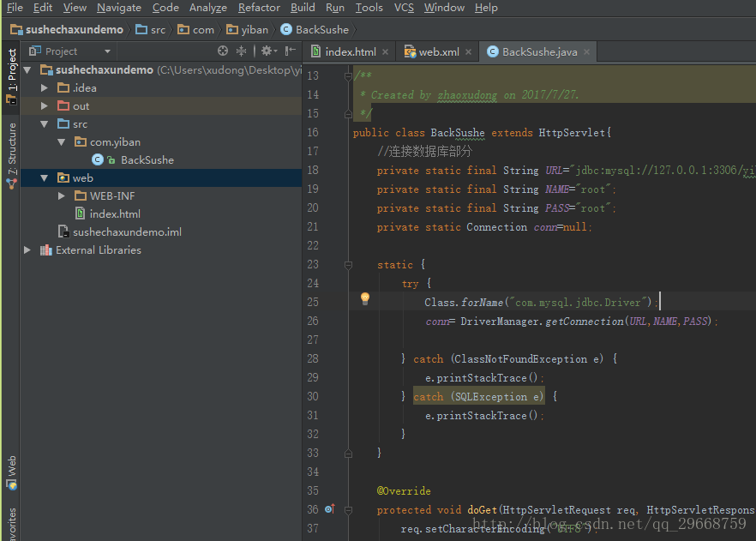Click the yiban breadcrumb in navigation bar
This screenshot has height=541, width=756.
[x=248, y=30]
